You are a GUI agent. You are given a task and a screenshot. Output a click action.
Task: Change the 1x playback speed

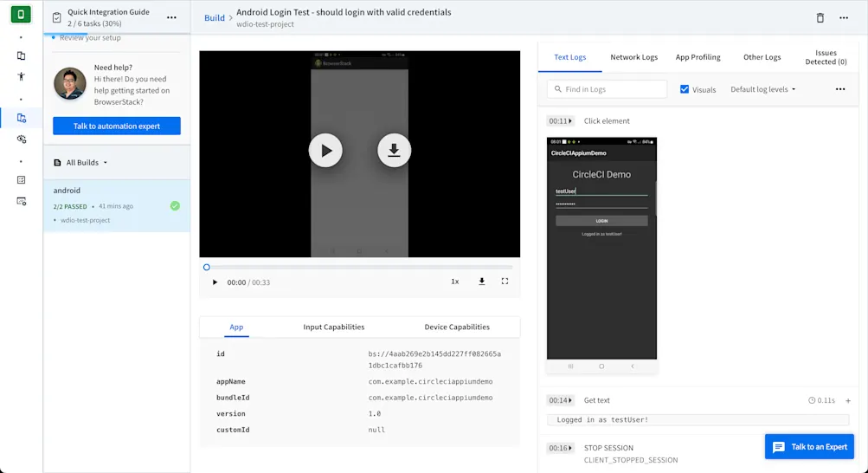[455, 282]
